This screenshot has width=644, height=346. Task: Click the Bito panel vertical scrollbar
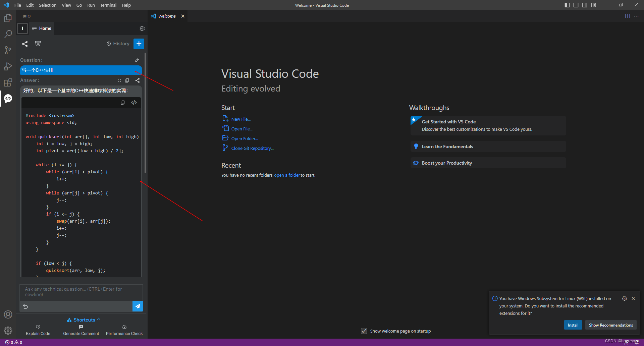145,113
